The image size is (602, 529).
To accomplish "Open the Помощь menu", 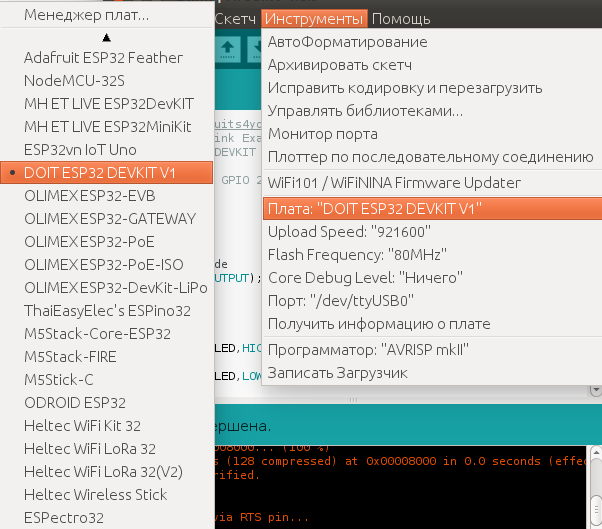I will (400, 19).
